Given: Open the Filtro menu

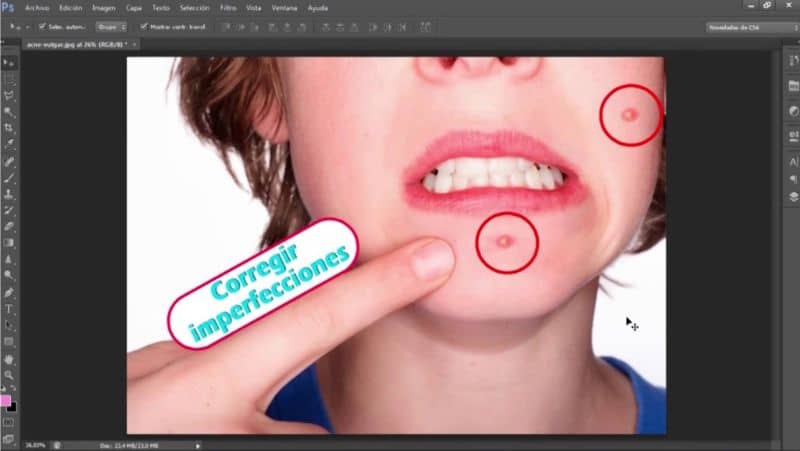Looking at the screenshot, I should point(228,8).
